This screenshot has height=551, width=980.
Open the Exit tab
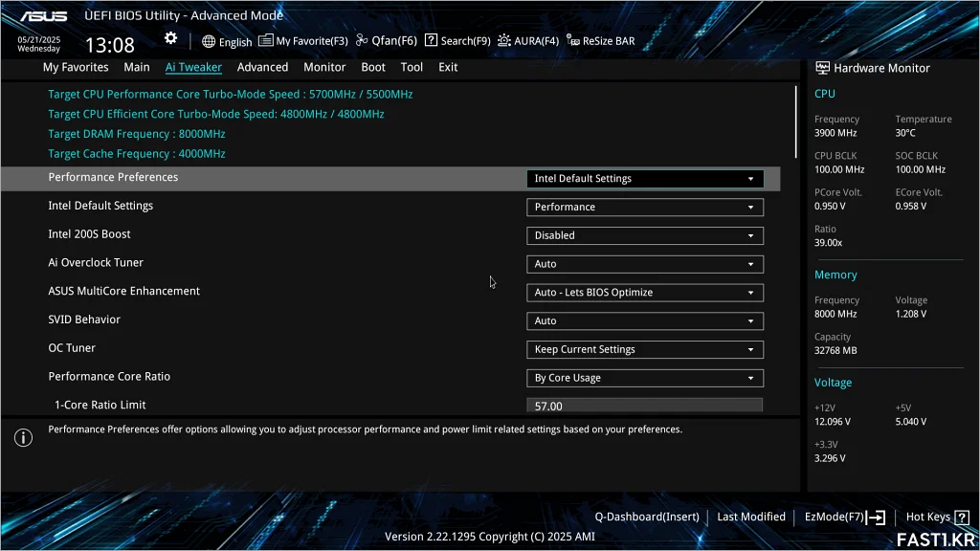[x=448, y=67]
